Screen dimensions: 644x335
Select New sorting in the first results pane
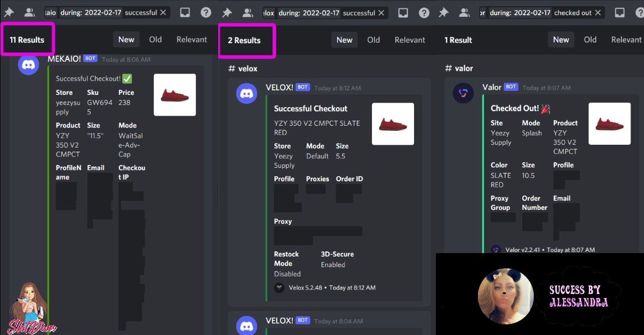(x=126, y=39)
